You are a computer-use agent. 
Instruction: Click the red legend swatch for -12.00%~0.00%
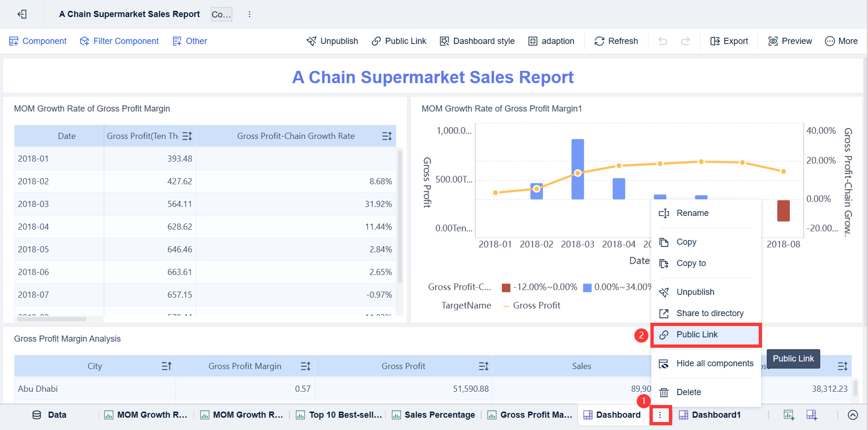tap(506, 287)
